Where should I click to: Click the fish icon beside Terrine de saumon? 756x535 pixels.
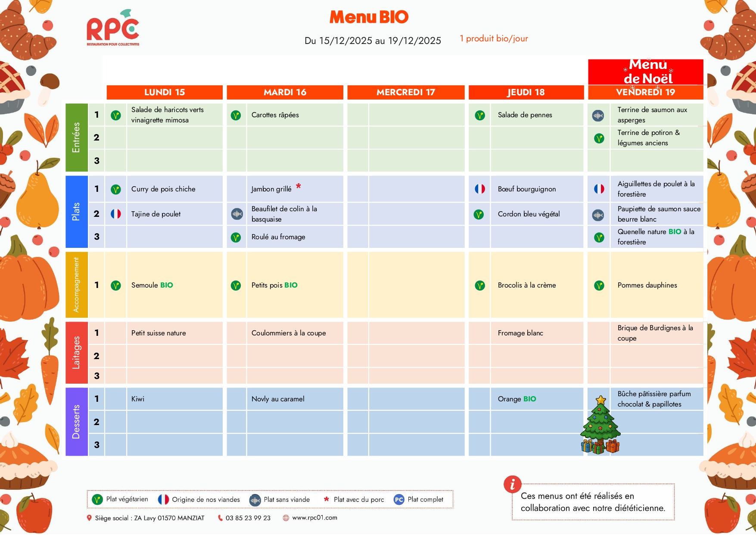click(598, 116)
